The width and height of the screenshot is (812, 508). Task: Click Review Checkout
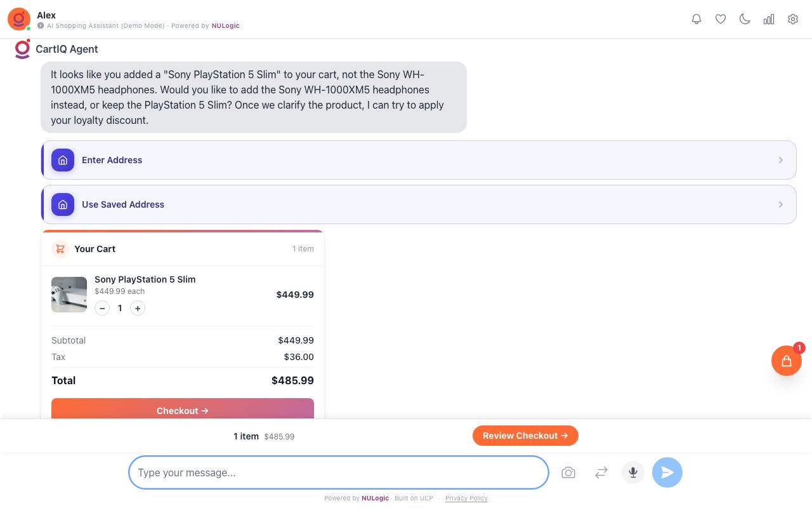525,436
